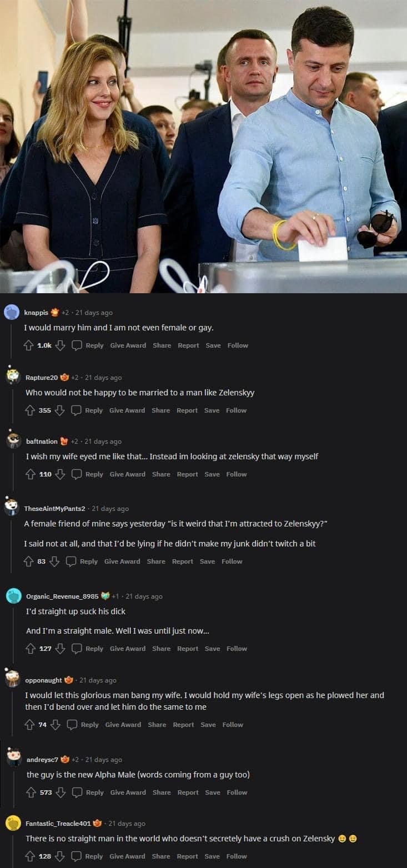Click the upvote arrow on opponaught's comment
Image resolution: width=407 pixels, height=868 pixels.
[x=30, y=725]
